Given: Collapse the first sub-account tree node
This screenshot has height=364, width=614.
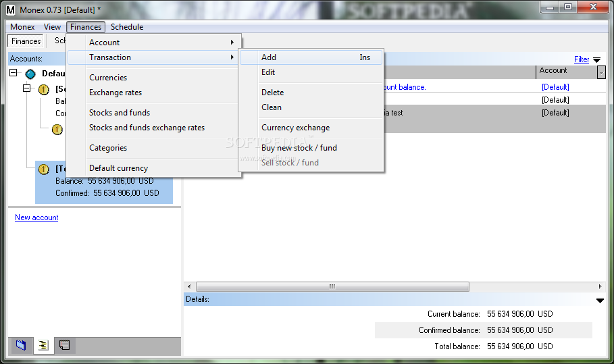Looking at the screenshot, I should (x=26, y=88).
